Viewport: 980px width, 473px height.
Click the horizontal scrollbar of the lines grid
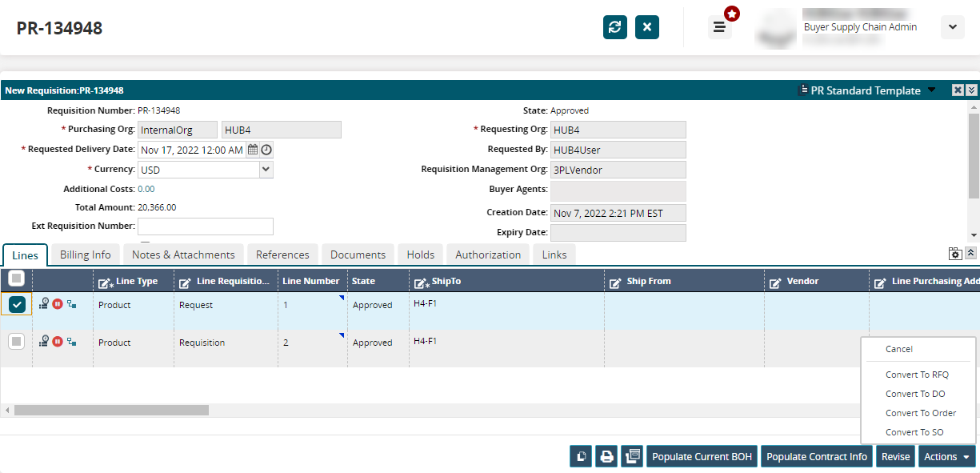click(111, 410)
